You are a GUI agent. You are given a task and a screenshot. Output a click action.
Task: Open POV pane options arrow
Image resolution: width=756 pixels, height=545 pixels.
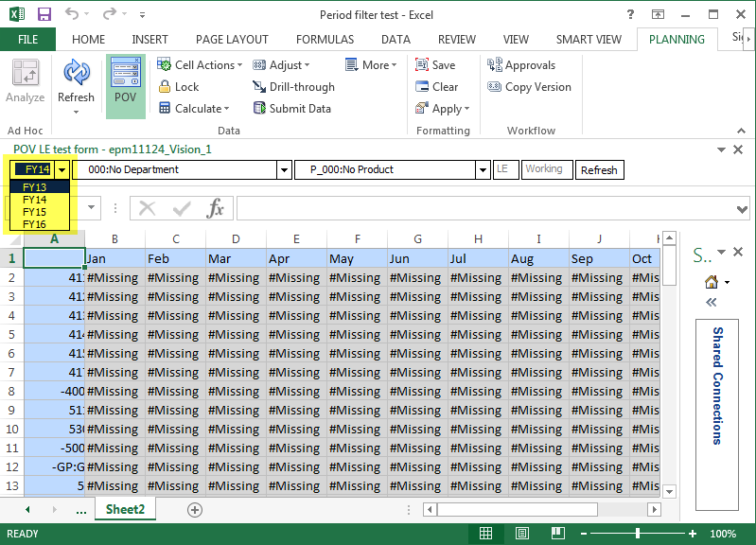coord(721,150)
